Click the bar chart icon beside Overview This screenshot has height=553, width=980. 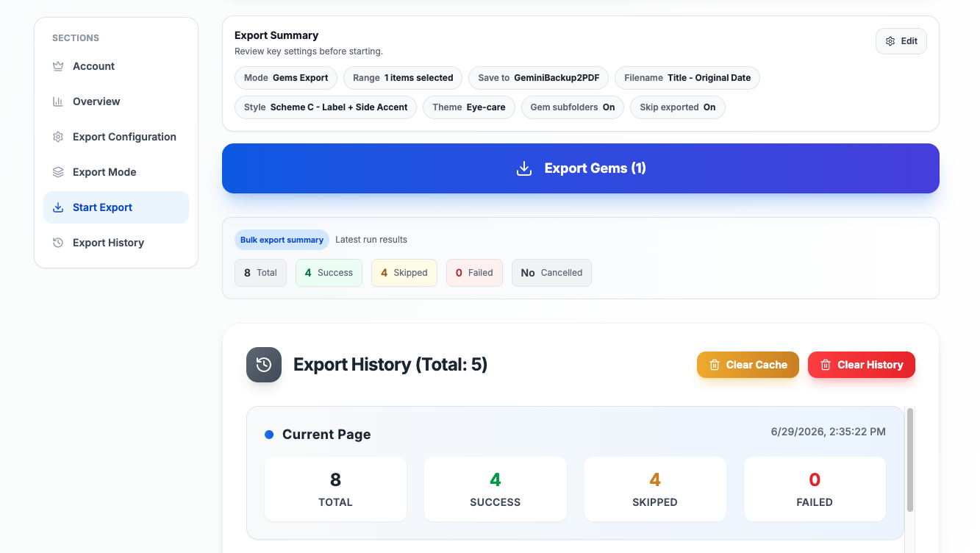58,101
